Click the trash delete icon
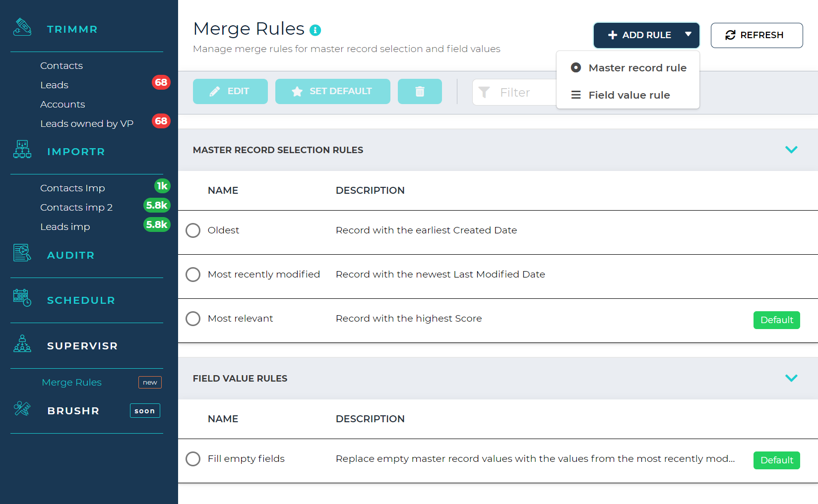The height and width of the screenshot is (504, 818). coord(420,91)
